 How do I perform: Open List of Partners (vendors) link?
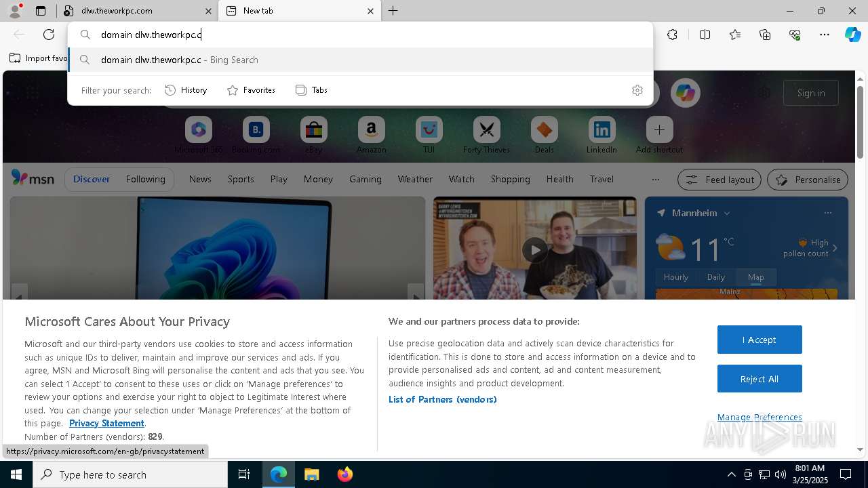[x=443, y=399]
